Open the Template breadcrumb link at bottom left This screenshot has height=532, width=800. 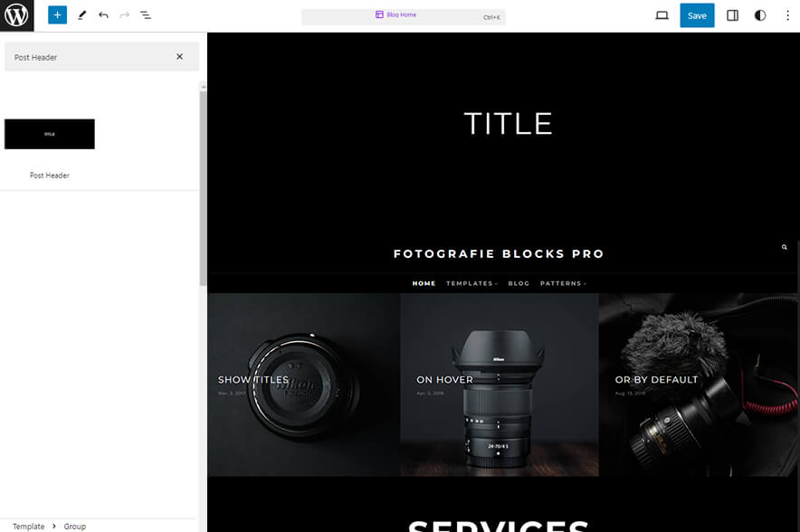pyautogui.click(x=28, y=526)
